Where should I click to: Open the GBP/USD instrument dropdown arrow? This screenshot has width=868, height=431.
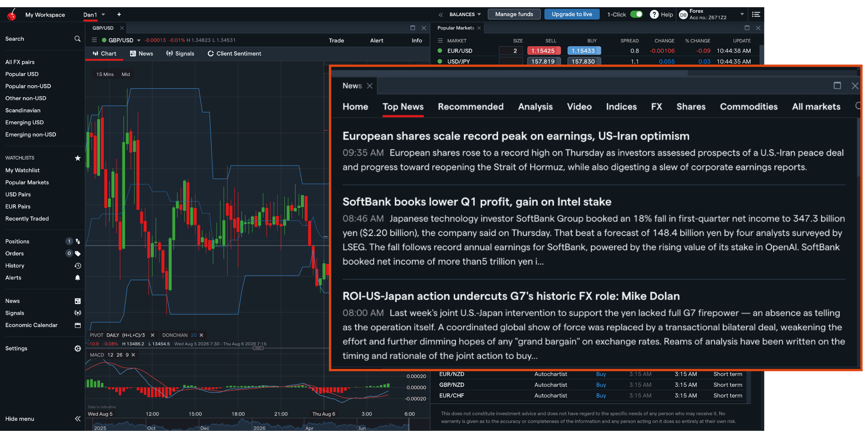[x=139, y=41]
